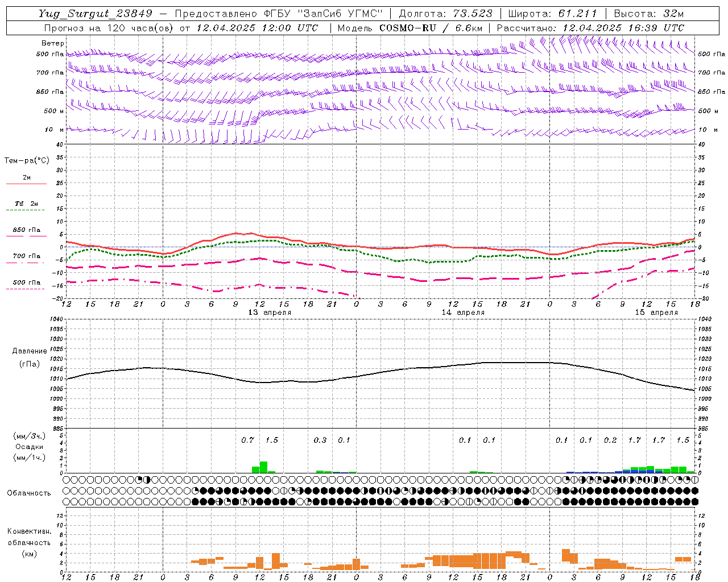728x582 pixels.
Task: Click the 14 апреля date label
Action: click(x=463, y=313)
